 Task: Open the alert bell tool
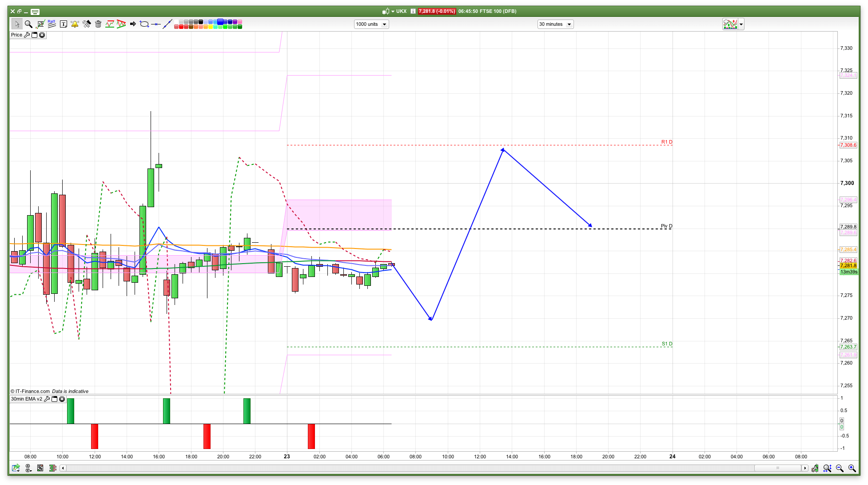pyautogui.click(x=75, y=24)
